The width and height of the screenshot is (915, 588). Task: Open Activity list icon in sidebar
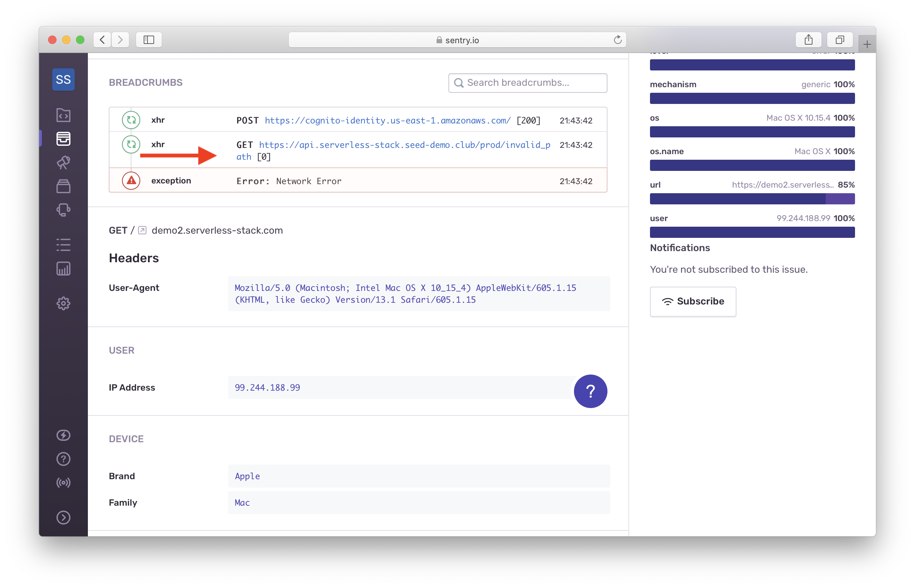pos(63,245)
